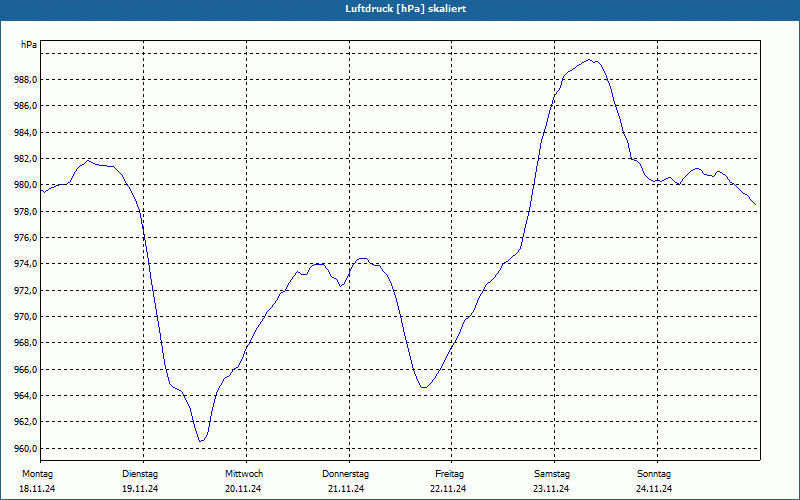Click the 'Montag' day label
This screenshot has width=800, height=500.
pyautogui.click(x=37, y=474)
